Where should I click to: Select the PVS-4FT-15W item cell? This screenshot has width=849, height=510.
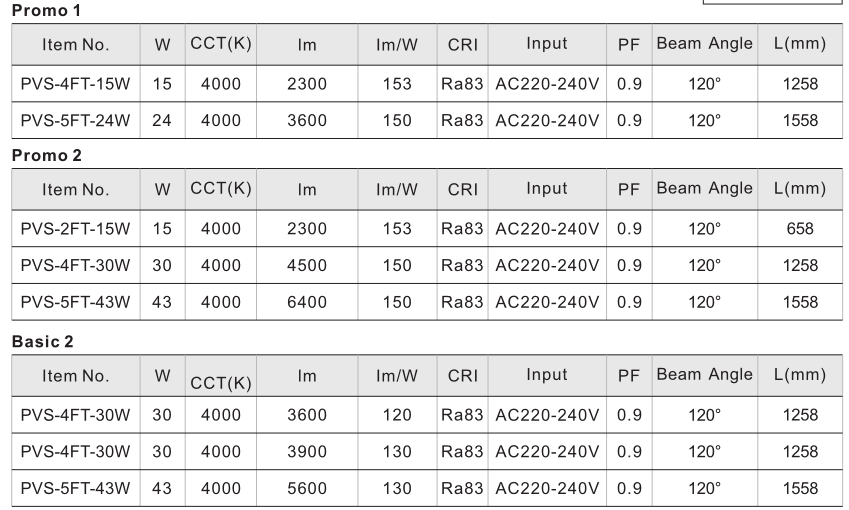[x=76, y=84]
